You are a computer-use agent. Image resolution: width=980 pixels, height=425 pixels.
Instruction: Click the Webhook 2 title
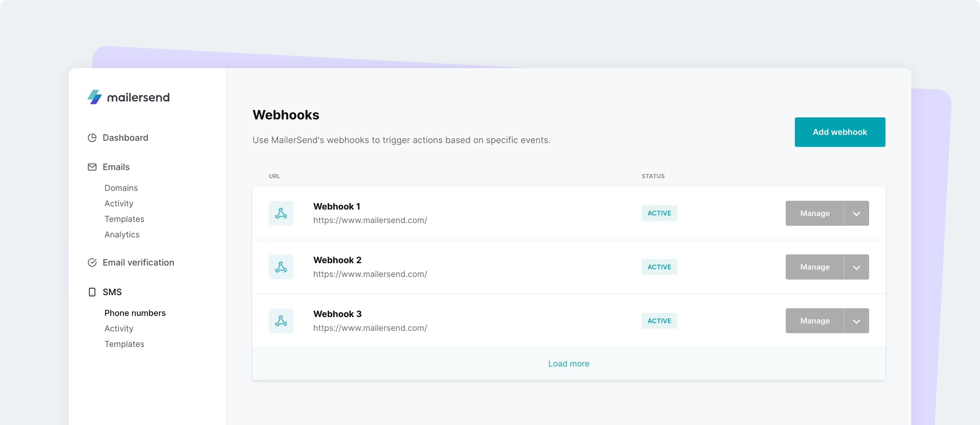pyautogui.click(x=337, y=260)
